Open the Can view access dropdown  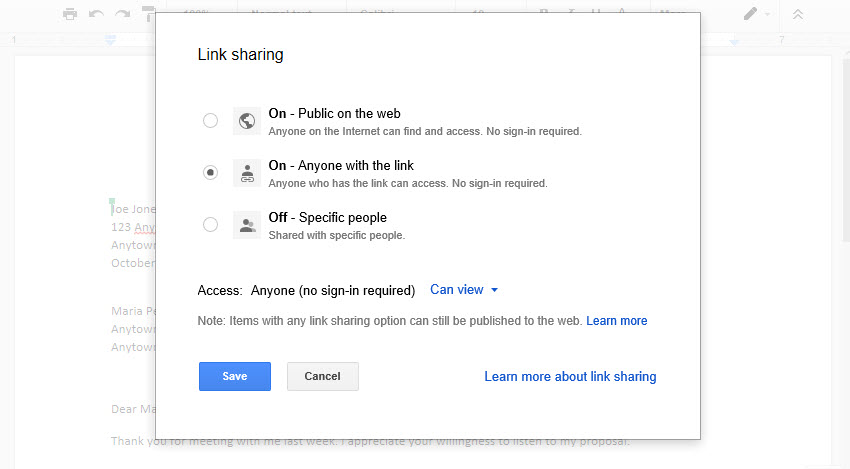464,290
